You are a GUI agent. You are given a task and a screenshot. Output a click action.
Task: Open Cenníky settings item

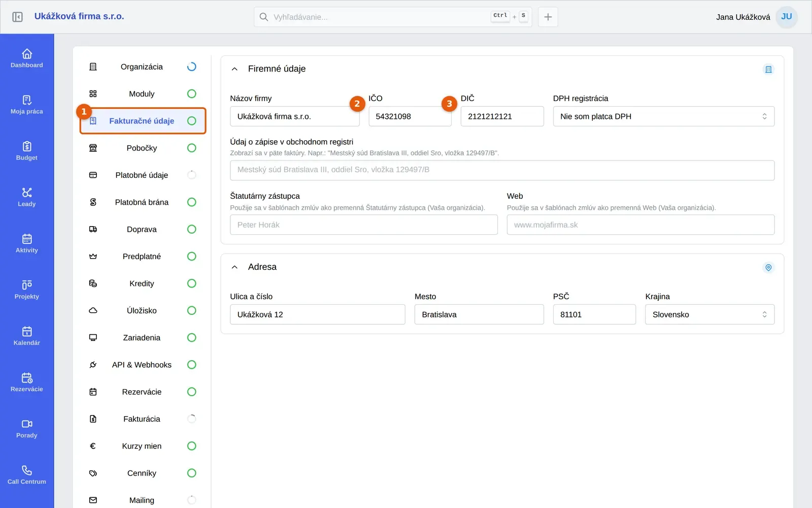143,473
